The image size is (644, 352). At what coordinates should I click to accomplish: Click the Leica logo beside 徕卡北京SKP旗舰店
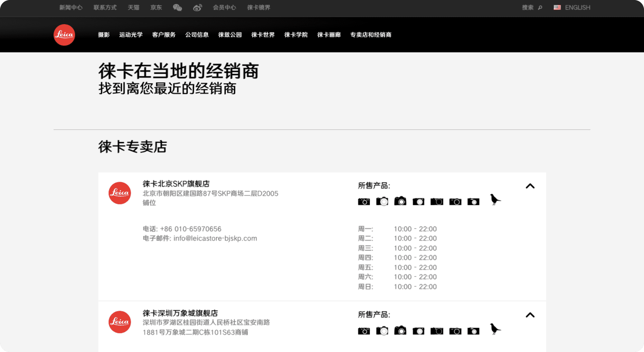(x=120, y=193)
